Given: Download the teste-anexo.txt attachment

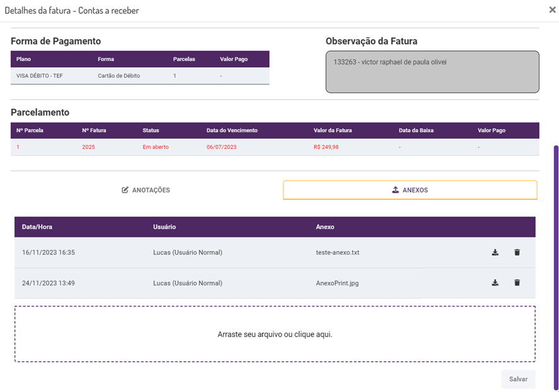Looking at the screenshot, I should pos(495,252).
